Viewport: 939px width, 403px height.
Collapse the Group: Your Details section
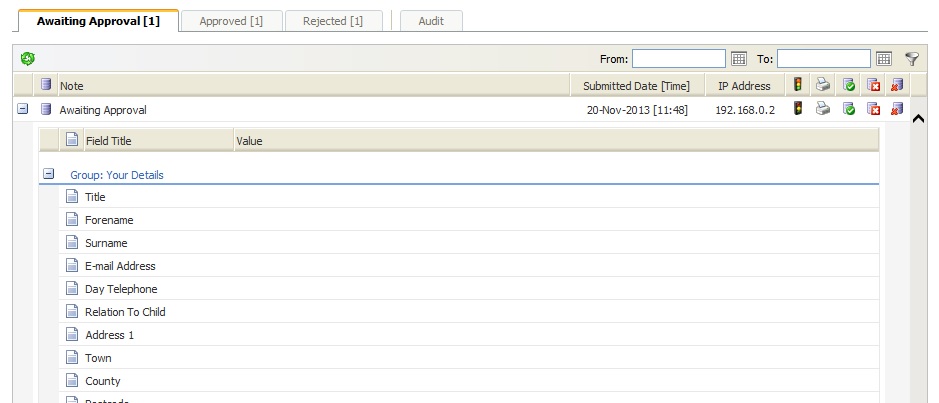[48, 174]
